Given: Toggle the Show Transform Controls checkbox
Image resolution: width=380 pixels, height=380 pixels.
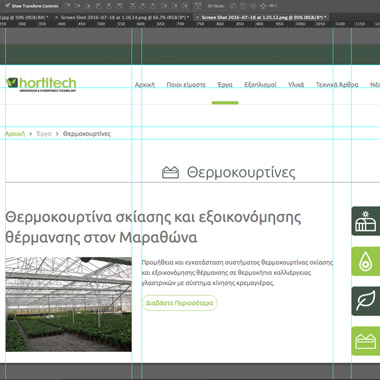Looking at the screenshot, I should tap(7, 6).
